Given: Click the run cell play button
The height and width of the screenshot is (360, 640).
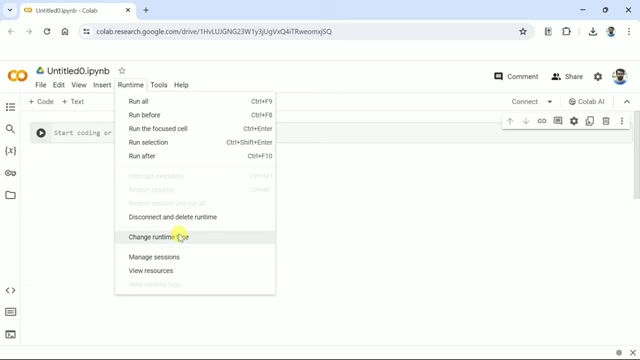Looking at the screenshot, I should coord(41,133).
